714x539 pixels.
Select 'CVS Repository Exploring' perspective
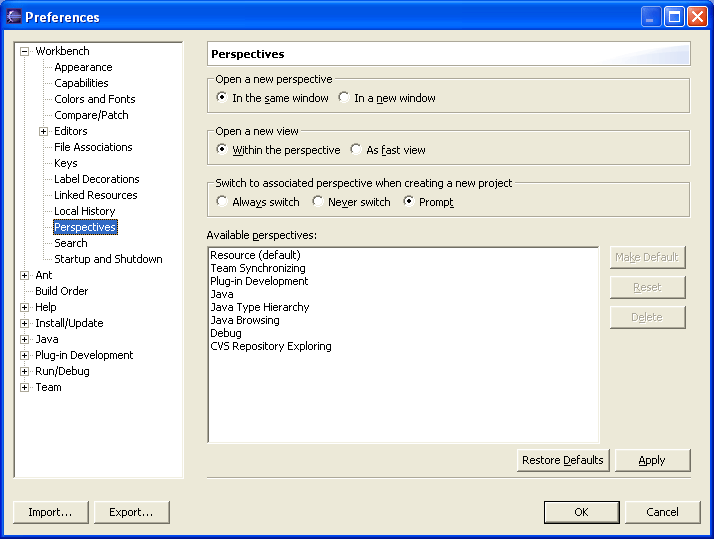pos(271,346)
